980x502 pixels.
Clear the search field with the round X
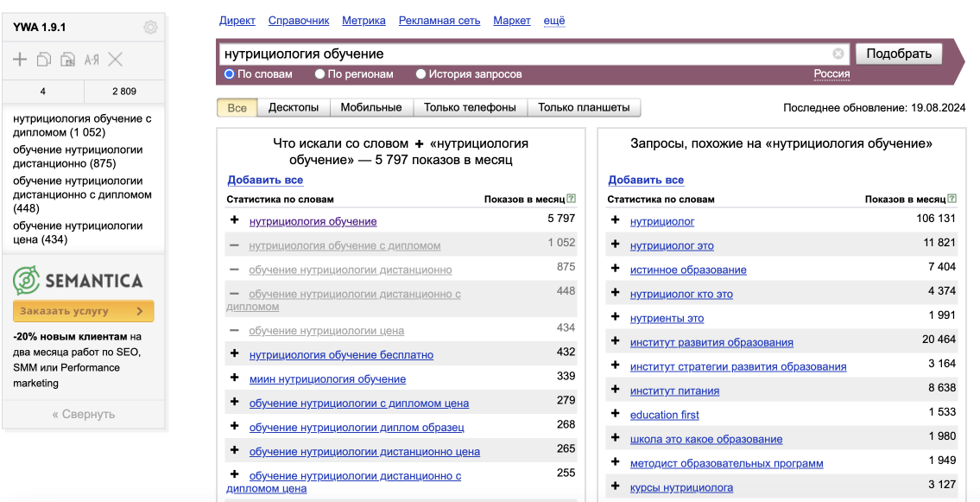coord(838,54)
